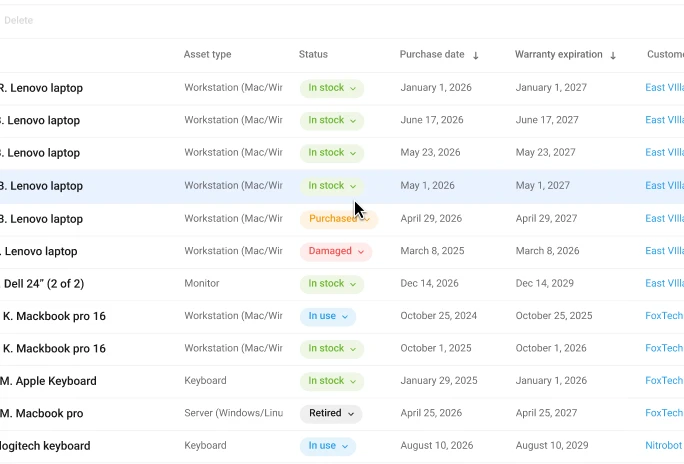
Task: Click purchase date May 23, 2026
Action: point(430,153)
